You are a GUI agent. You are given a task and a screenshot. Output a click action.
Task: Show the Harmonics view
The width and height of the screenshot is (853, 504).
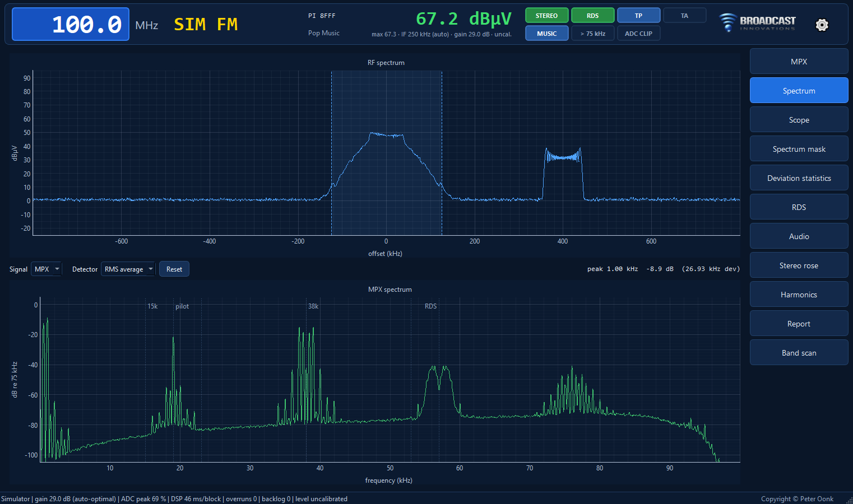(799, 295)
